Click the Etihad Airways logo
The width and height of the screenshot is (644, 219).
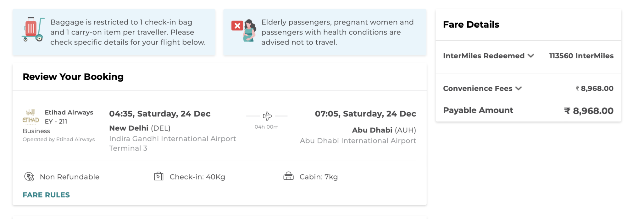tap(31, 117)
